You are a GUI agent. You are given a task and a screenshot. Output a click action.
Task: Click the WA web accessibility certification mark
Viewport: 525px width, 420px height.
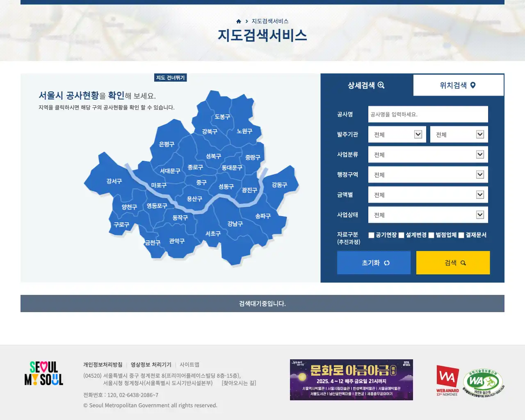[483, 383]
